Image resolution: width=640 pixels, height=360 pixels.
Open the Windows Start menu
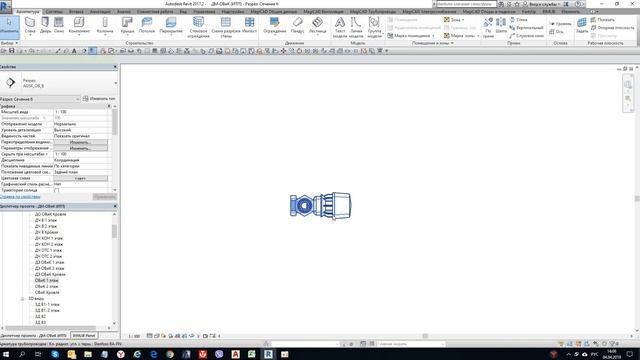(x=6, y=354)
